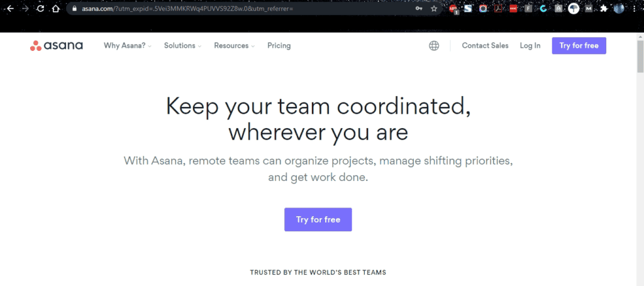Click the AdBlock extension icon
Image resolution: width=644 pixels, height=286 pixels.
click(453, 9)
